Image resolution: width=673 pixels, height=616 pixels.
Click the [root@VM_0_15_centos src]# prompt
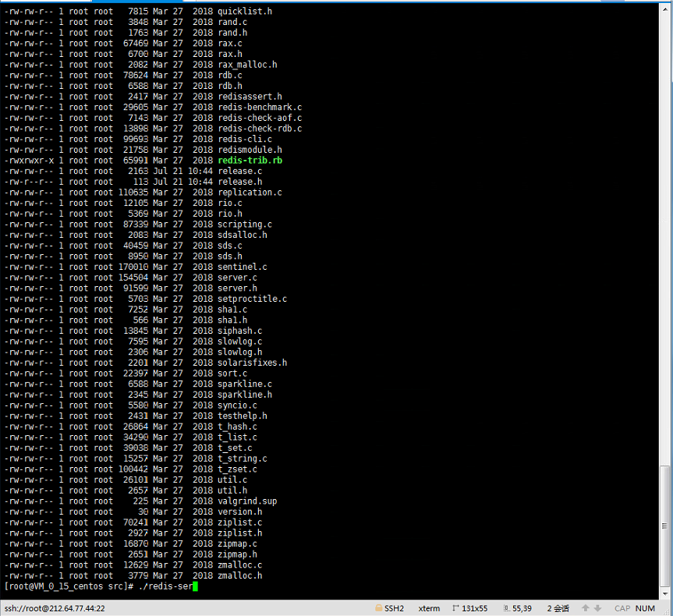pos(69,586)
